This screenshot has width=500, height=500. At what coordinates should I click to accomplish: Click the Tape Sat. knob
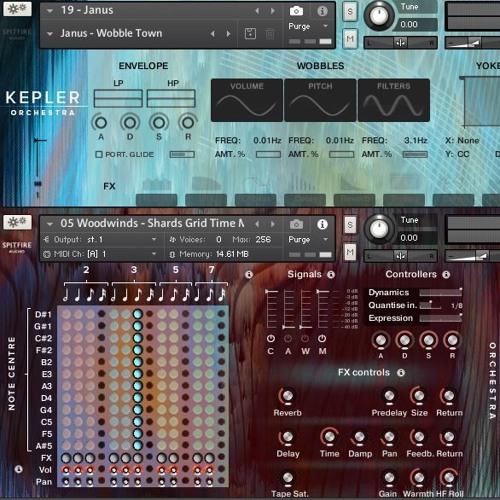(x=287, y=477)
